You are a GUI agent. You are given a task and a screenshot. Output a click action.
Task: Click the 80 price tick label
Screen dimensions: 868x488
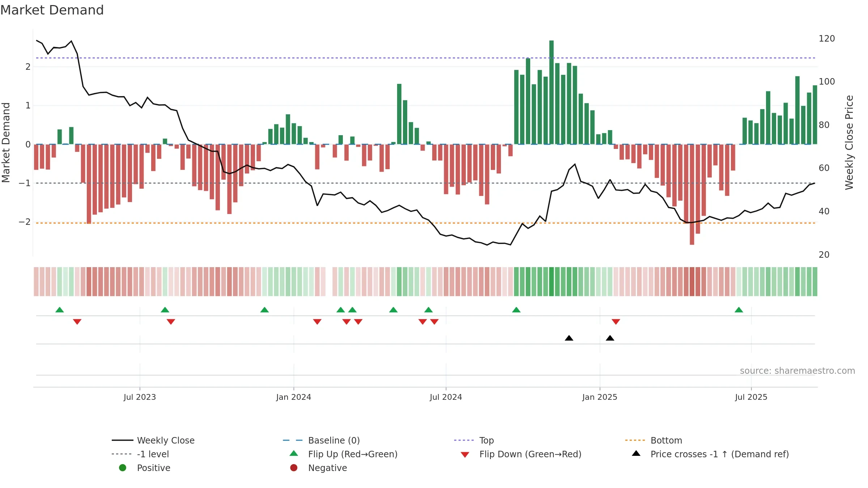(824, 125)
